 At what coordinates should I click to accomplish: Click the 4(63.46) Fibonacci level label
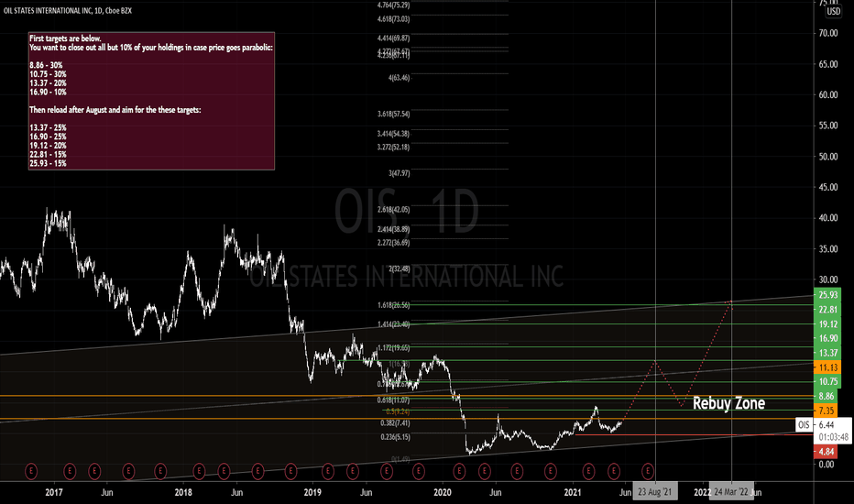tap(400, 78)
